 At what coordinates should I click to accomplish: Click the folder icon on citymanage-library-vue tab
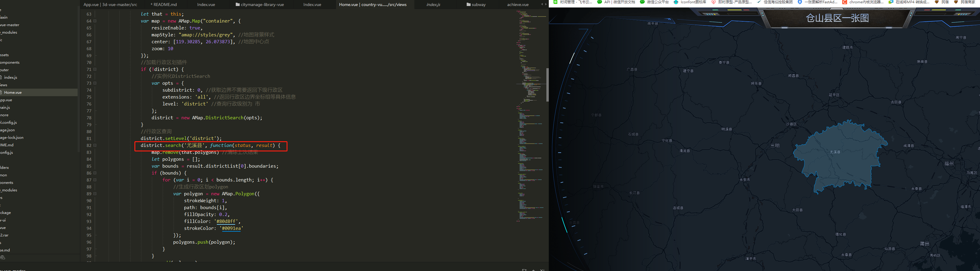coord(238,5)
